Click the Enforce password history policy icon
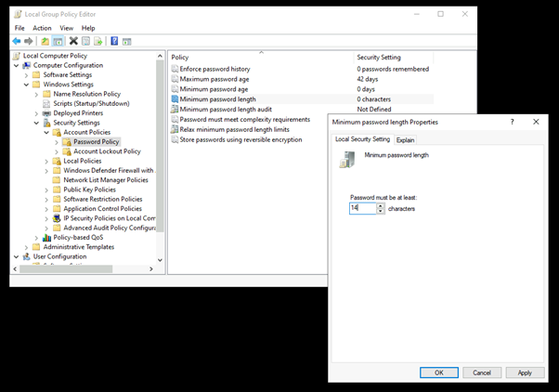This screenshot has height=392, width=559. tap(175, 69)
